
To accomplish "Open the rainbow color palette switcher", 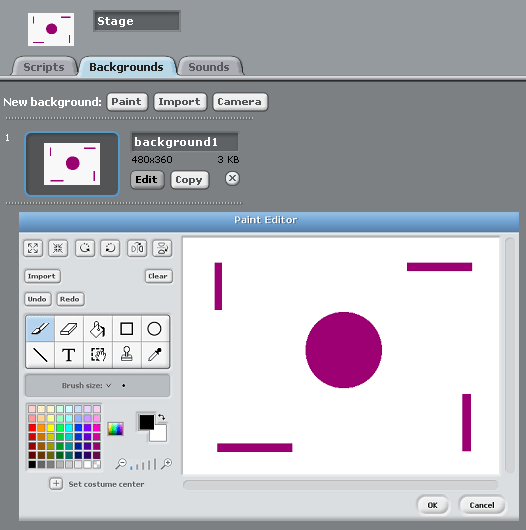I will (x=115, y=429).
